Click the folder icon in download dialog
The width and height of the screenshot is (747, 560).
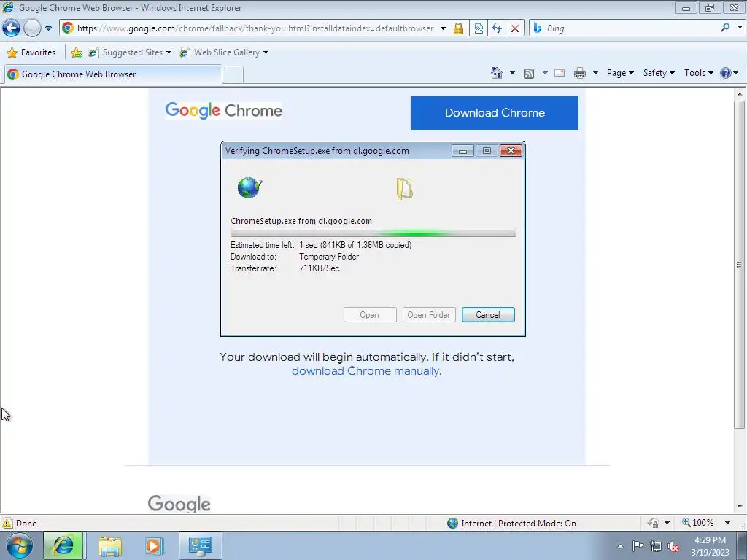coord(404,189)
